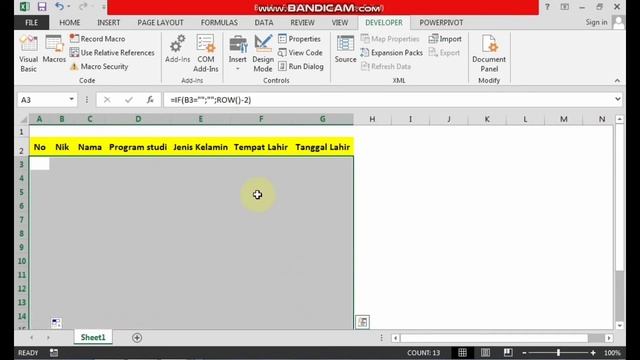This screenshot has height=360, width=640.
Task: Switch to Page Break Preview
Action: (x=508, y=353)
